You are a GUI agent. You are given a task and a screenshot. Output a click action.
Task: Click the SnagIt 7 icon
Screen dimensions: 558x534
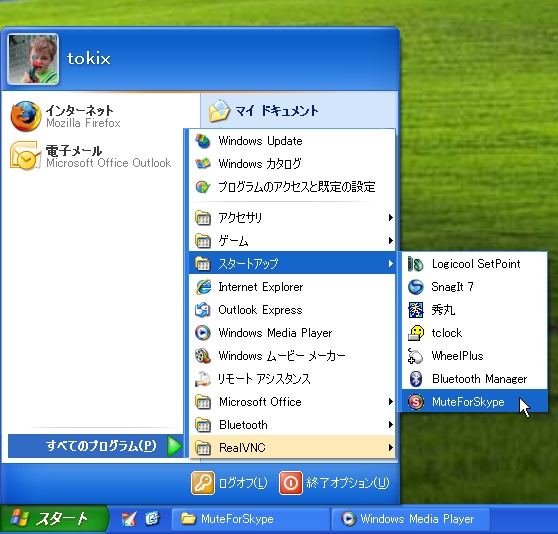point(416,287)
